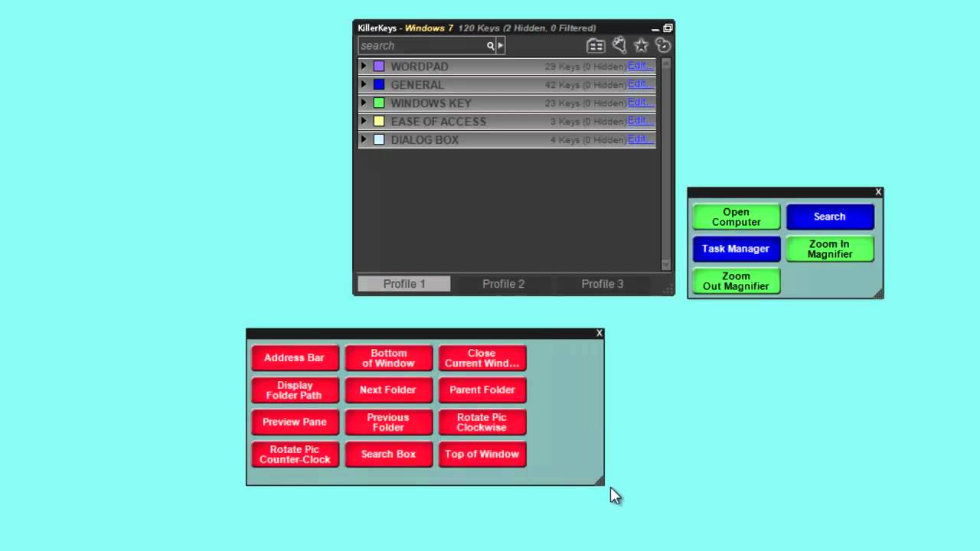Click the Bottom of Window button

click(389, 358)
